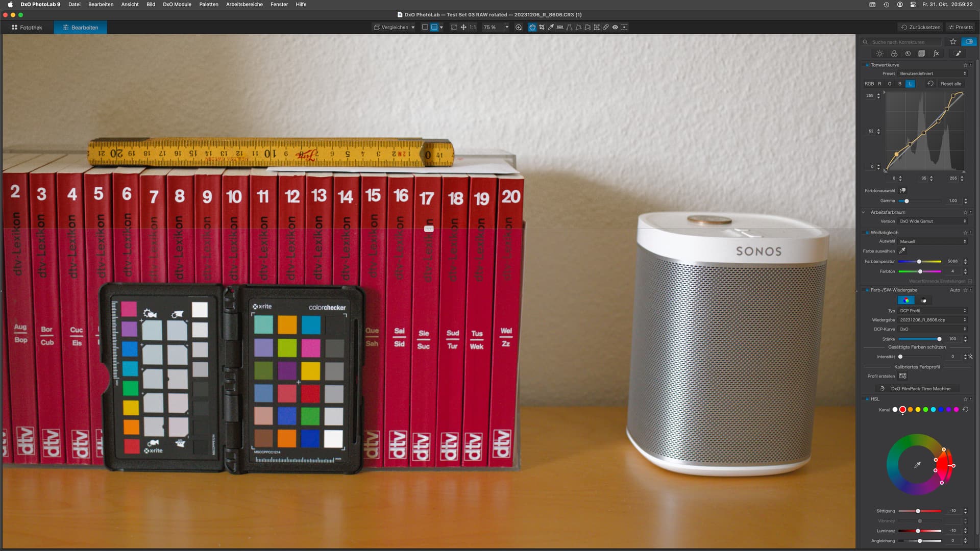Toggle the Tonwertkurve correction on or off
The height and width of the screenshot is (551, 980).
[867, 65]
